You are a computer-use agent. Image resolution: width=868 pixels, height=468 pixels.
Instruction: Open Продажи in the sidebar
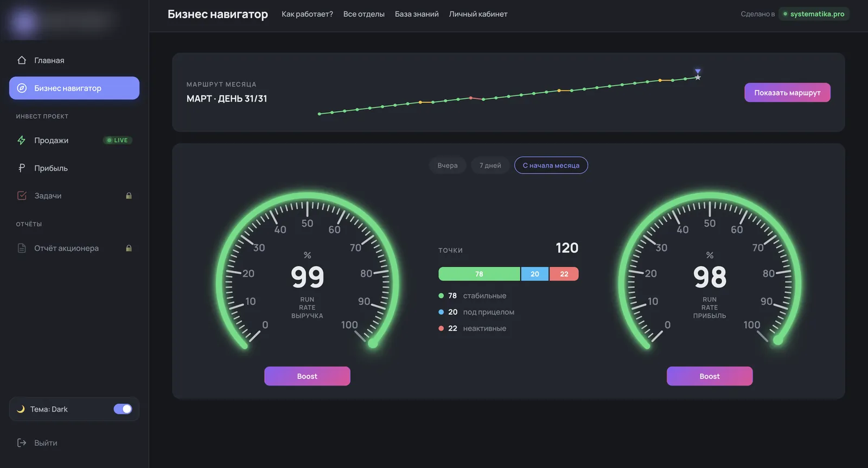pos(74,140)
